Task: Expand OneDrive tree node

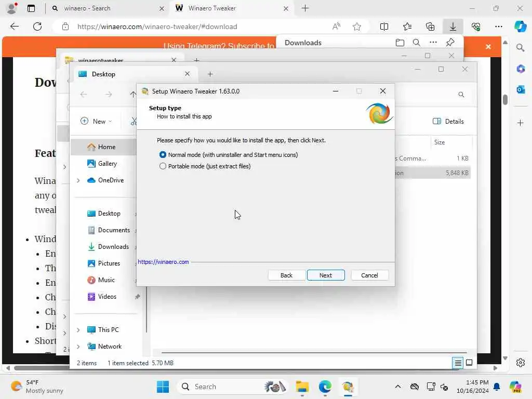Action: (78, 180)
